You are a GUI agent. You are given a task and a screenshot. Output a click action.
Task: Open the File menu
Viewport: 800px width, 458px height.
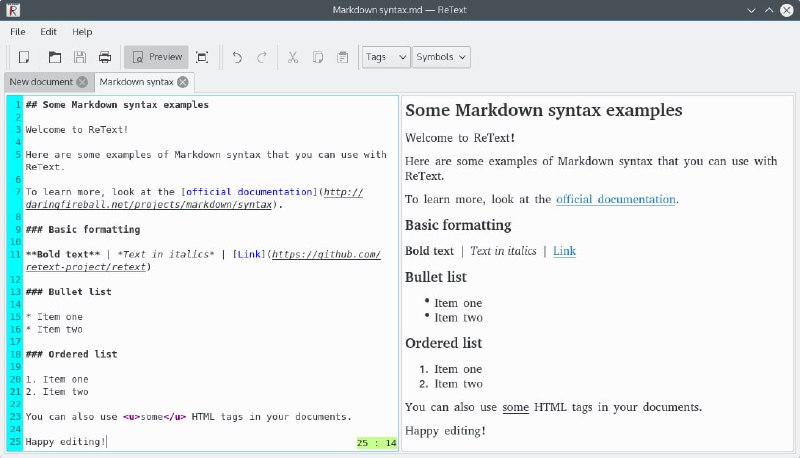click(x=18, y=32)
